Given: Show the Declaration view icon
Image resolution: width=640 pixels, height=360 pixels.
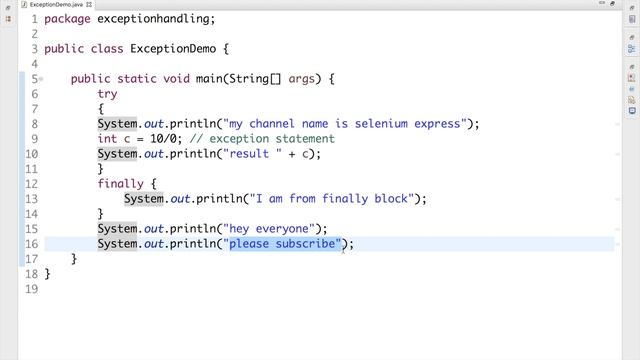Looking at the screenshot, I should (632, 100).
